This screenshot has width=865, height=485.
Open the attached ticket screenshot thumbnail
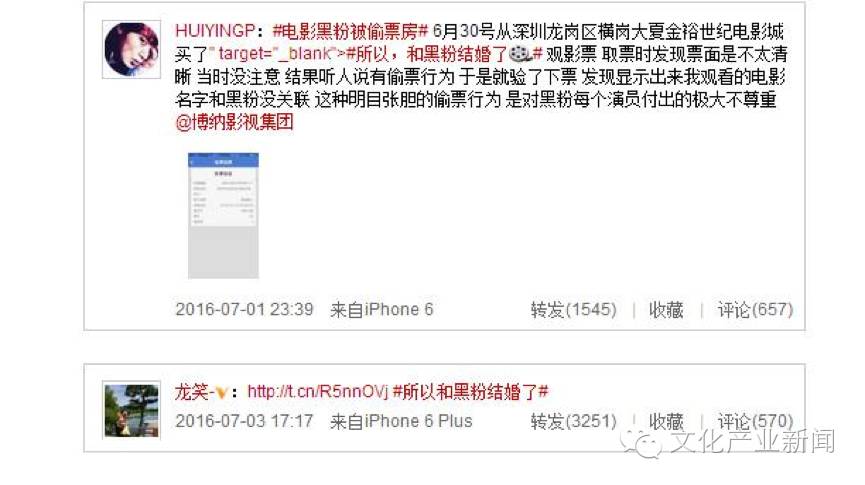223,216
